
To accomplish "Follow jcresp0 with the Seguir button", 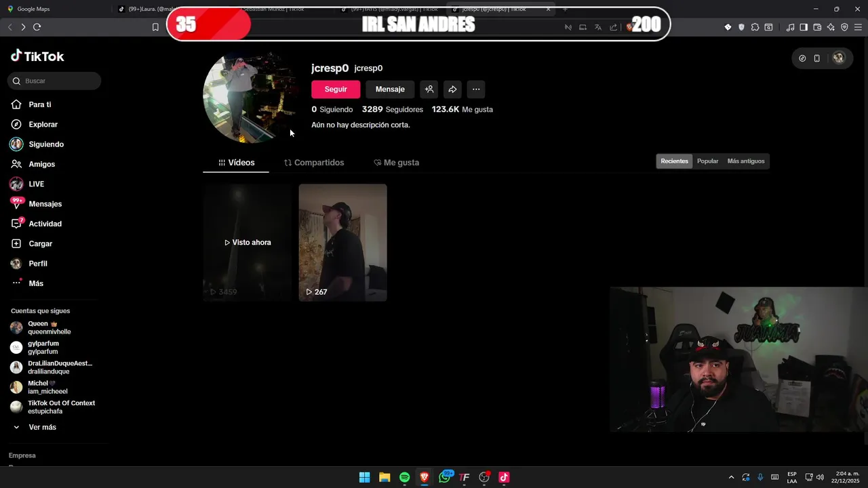I will pyautogui.click(x=336, y=89).
